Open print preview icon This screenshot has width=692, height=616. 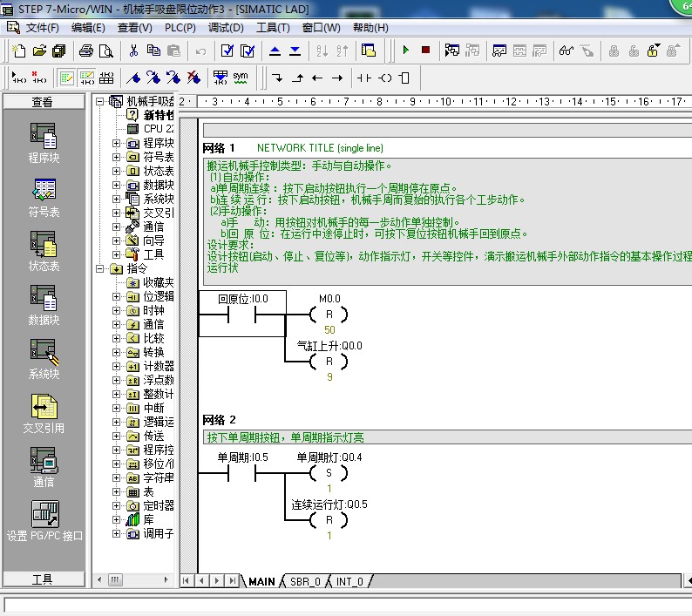tap(106, 51)
